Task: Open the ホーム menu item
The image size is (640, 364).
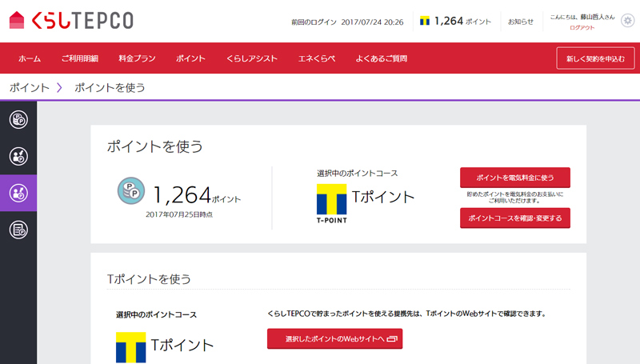Action: coord(30,58)
